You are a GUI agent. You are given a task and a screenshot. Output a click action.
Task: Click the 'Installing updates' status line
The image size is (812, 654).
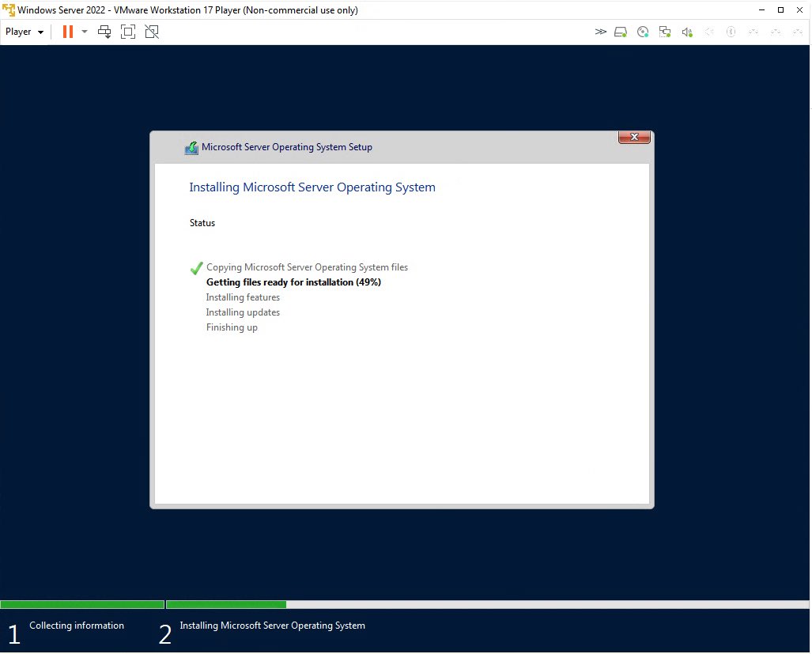243,312
